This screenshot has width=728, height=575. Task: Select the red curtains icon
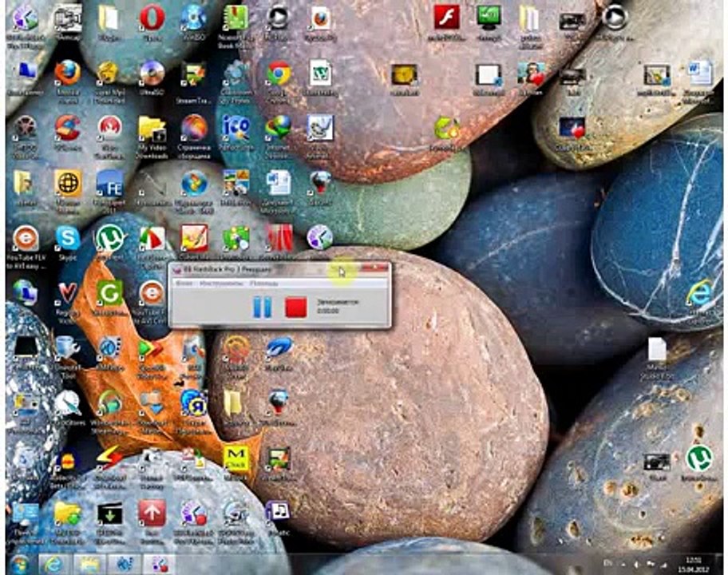point(278,238)
